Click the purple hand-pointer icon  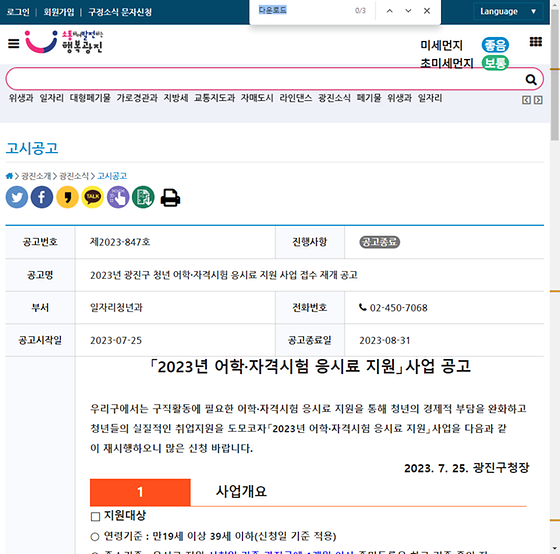118,197
